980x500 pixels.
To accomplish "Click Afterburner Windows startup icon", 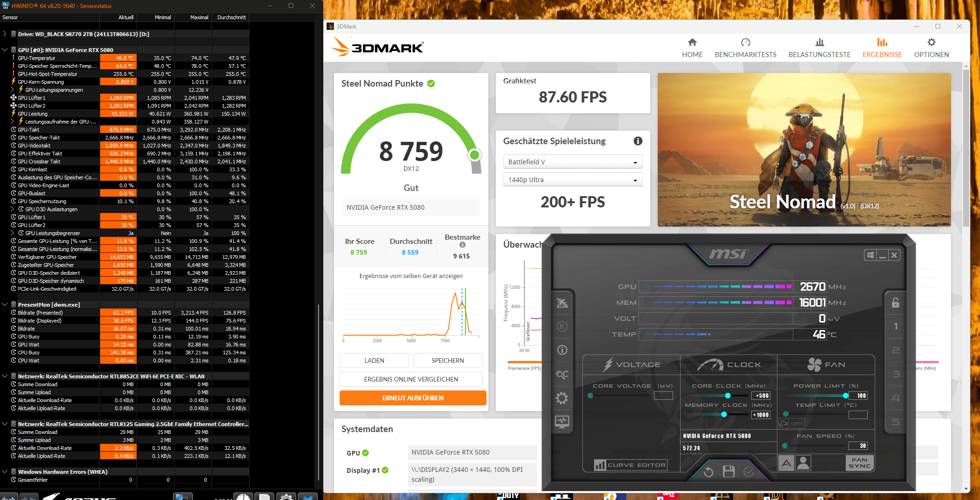I will [x=870, y=255].
